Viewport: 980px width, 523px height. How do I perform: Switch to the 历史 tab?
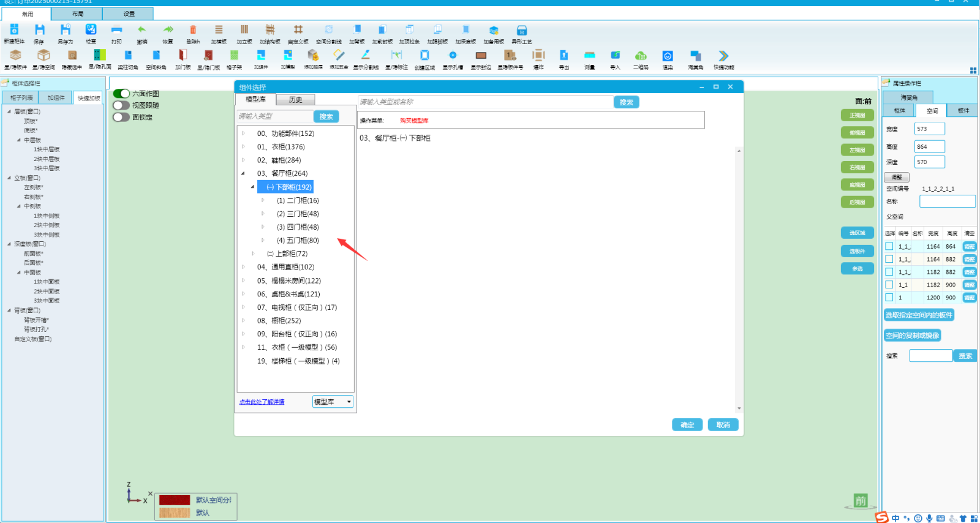[295, 99]
